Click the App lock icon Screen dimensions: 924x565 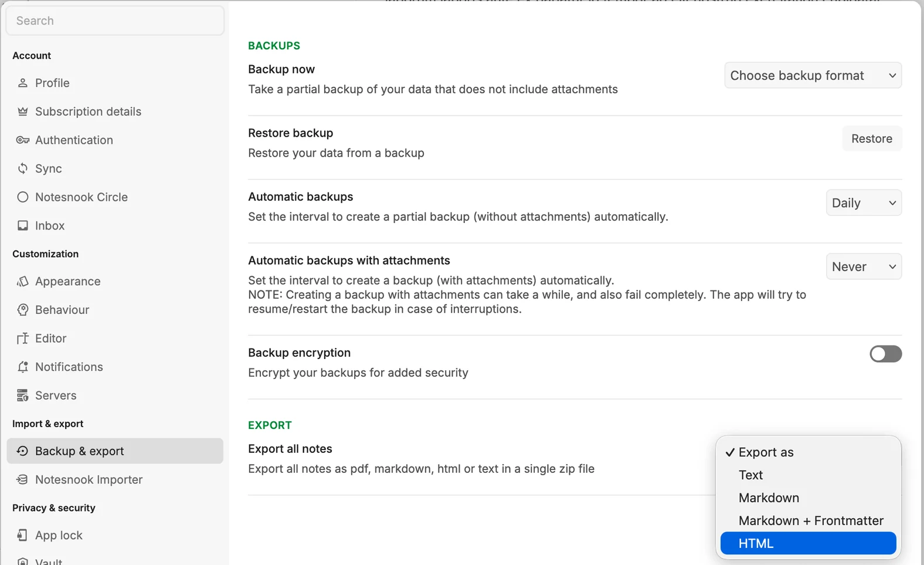click(x=22, y=535)
